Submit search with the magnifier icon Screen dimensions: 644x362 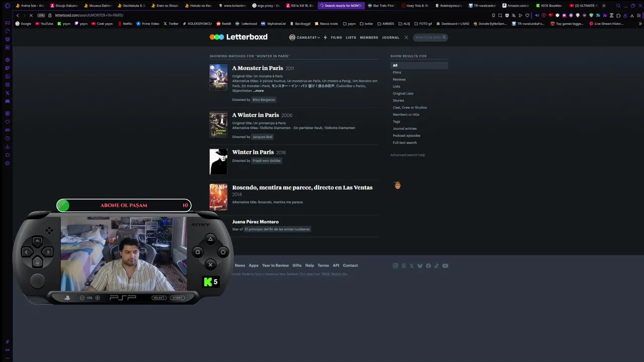tap(444, 37)
